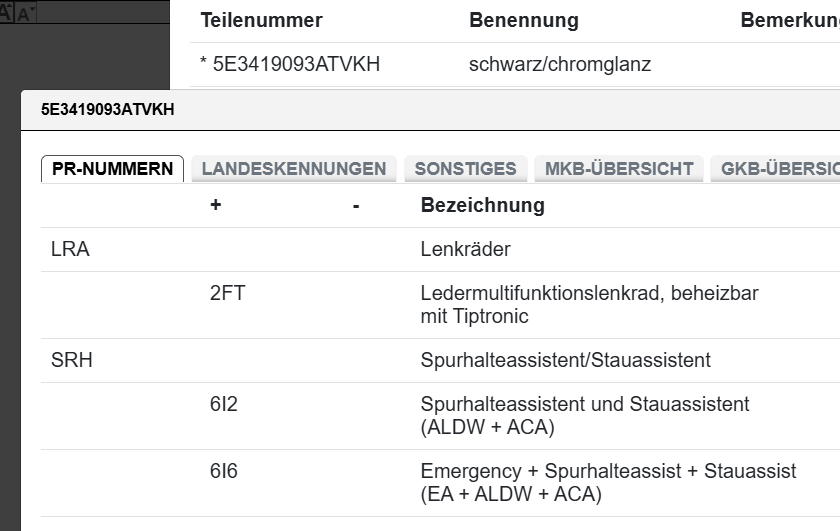
Task: Click the Benennung column header
Action: pos(524,21)
